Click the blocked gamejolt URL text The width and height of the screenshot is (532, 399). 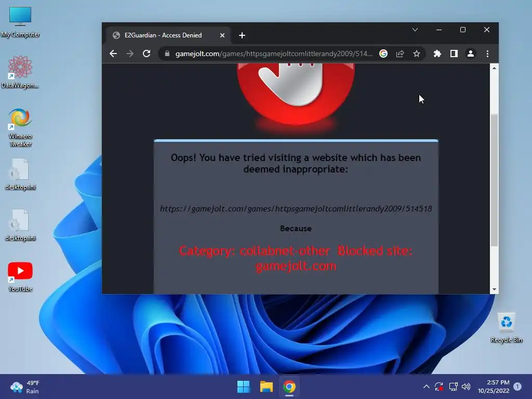[296, 209]
